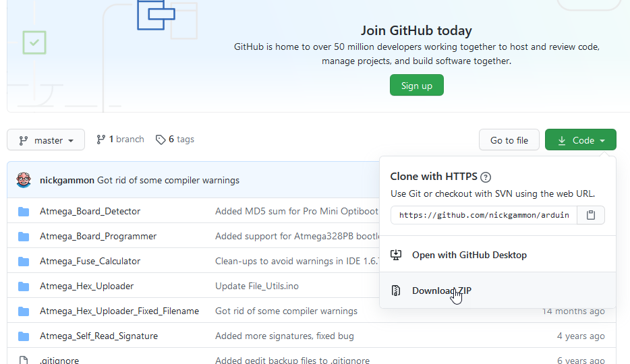The height and width of the screenshot is (364, 630).
Task: Open nickgammon's avatar image
Action: click(24, 180)
